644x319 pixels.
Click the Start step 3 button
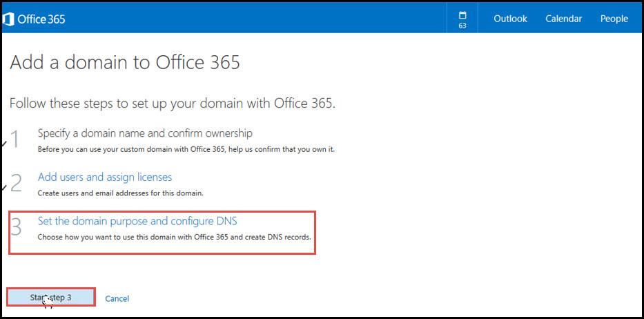click(51, 297)
